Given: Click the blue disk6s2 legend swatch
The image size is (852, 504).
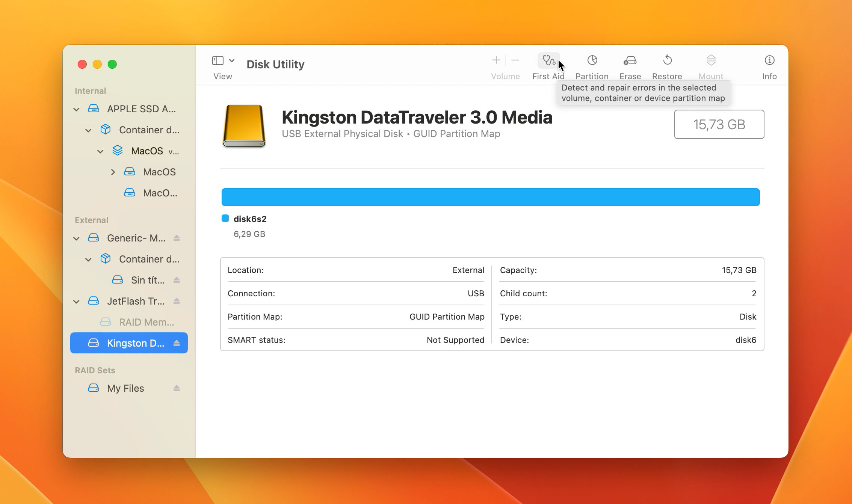Looking at the screenshot, I should click(x=225, y=219).
